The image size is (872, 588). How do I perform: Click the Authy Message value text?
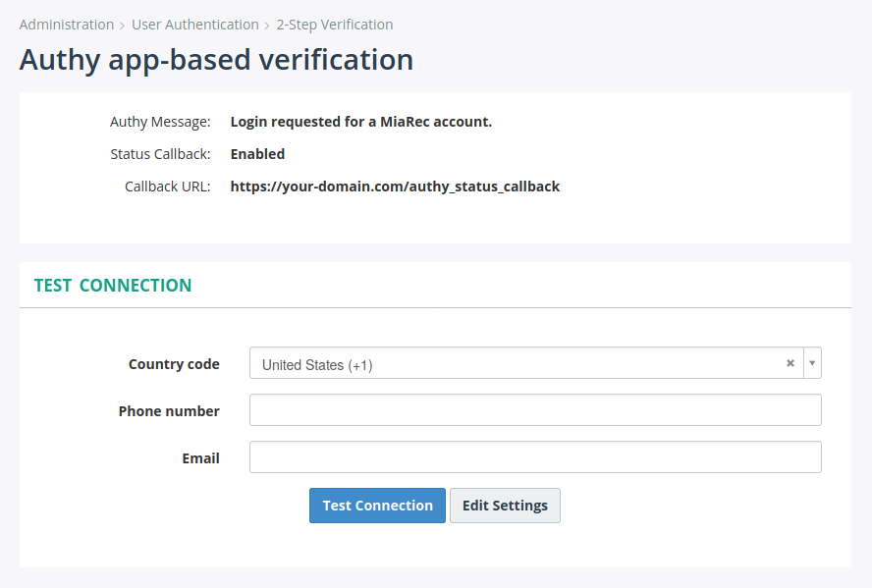click(361, 122)
